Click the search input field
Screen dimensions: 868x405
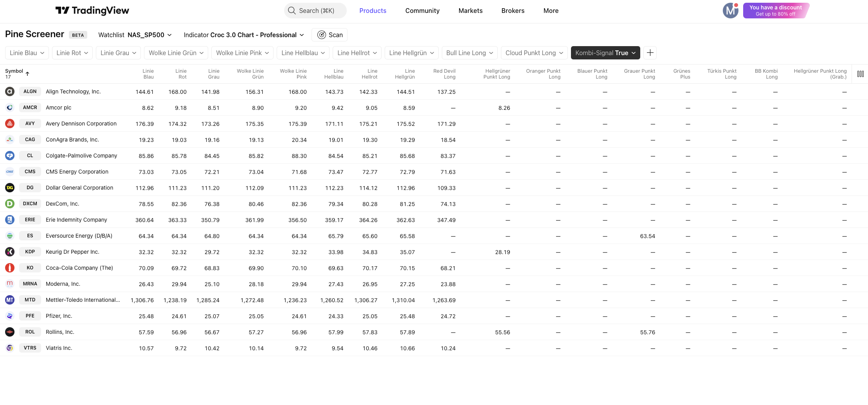coord(315,11)
